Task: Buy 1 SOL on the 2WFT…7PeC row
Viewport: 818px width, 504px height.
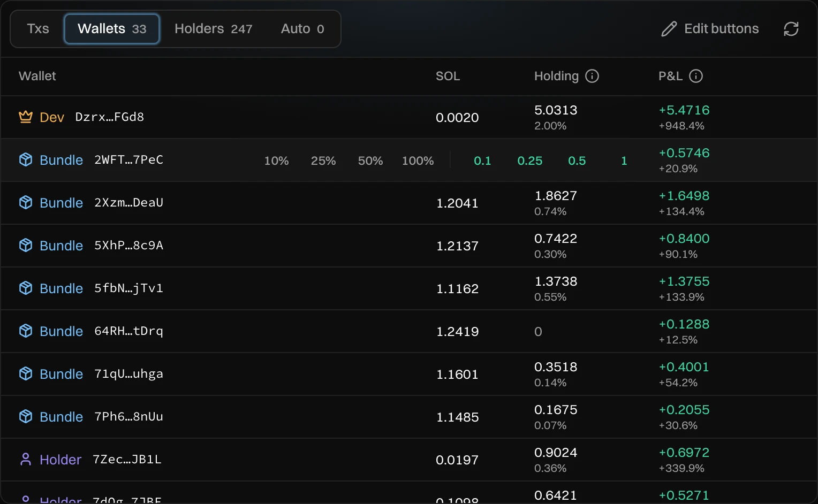Action: tap(624, 161)
